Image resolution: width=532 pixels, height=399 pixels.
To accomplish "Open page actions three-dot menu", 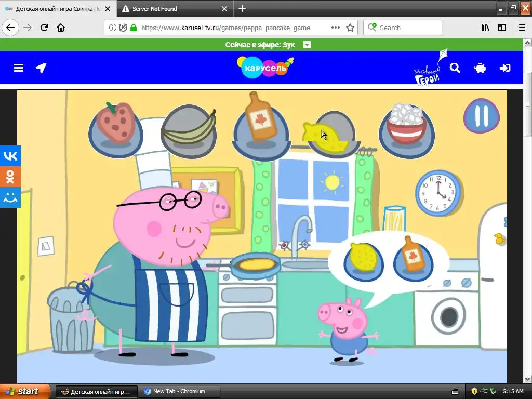I will click(x=335, y=28).
